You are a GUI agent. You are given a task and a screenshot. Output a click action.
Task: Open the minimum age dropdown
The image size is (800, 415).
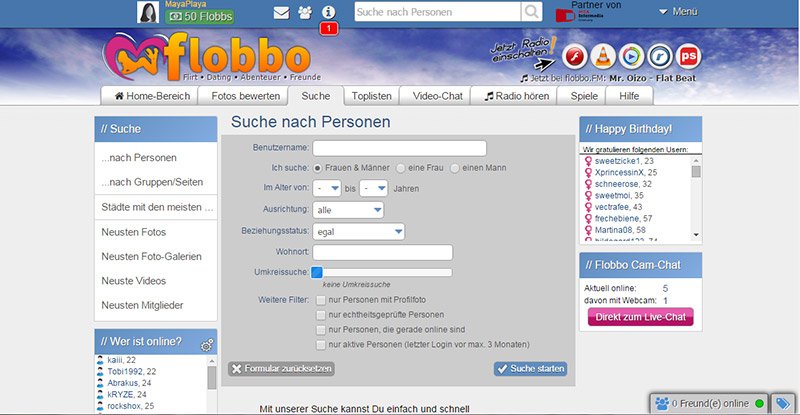pyautogui.click(x=327, y=188)
